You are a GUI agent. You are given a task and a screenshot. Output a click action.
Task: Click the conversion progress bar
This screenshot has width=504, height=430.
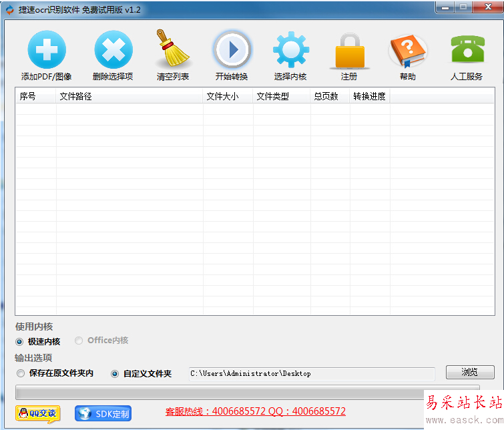point(248,393)
